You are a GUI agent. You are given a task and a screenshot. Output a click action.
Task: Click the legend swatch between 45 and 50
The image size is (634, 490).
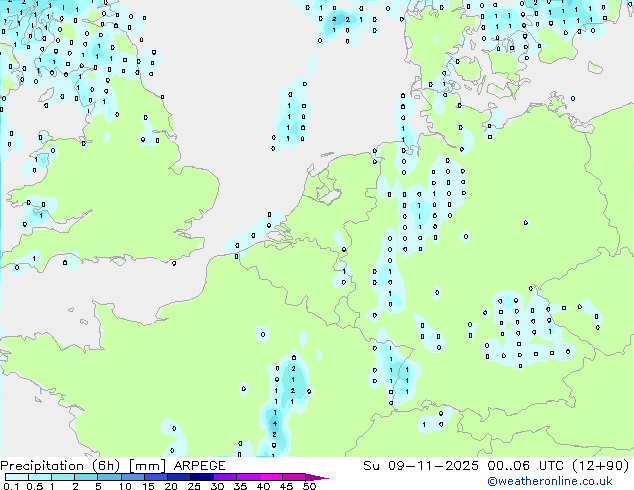pyautogui.click(x=294, y=477)
